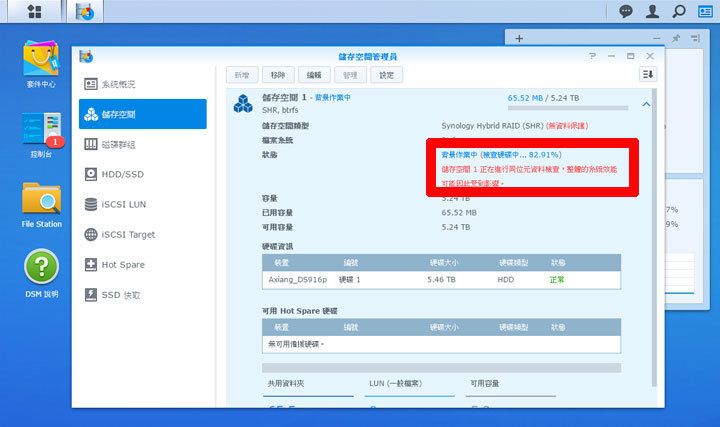Click the 新增 button

tap(242, 75)
